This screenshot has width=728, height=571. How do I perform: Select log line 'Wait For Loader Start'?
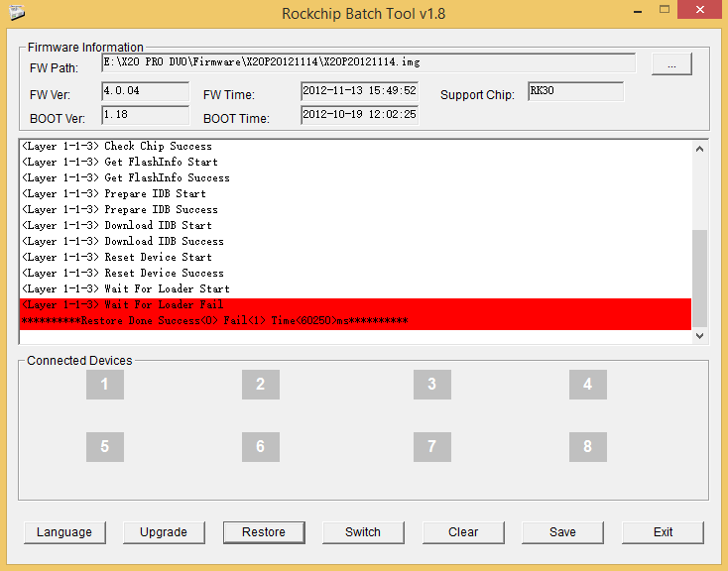tap(356, 288)
